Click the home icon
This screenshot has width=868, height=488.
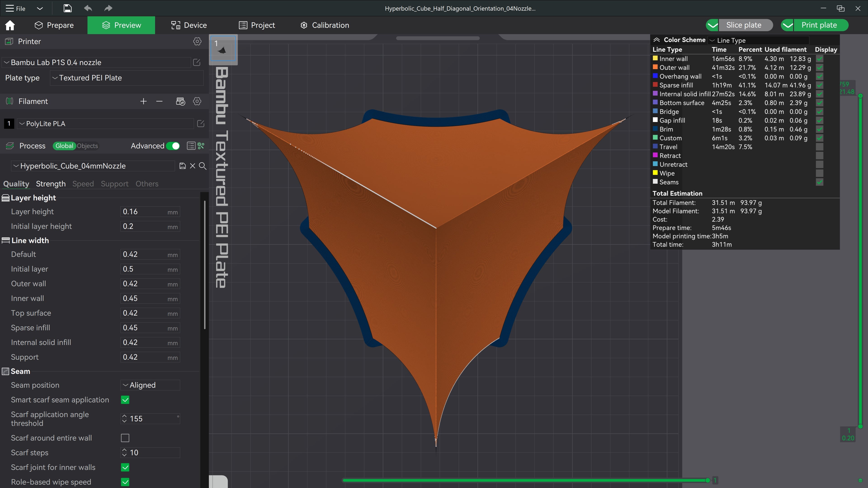10,25
